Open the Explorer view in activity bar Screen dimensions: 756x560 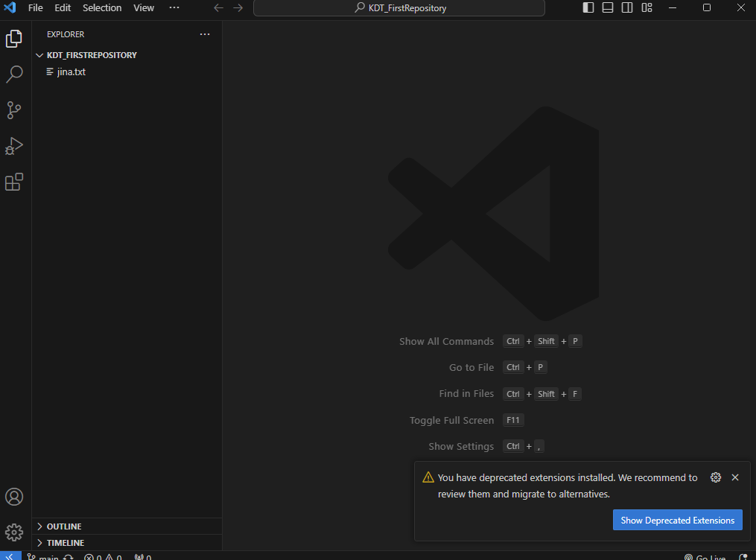[14, 39]
